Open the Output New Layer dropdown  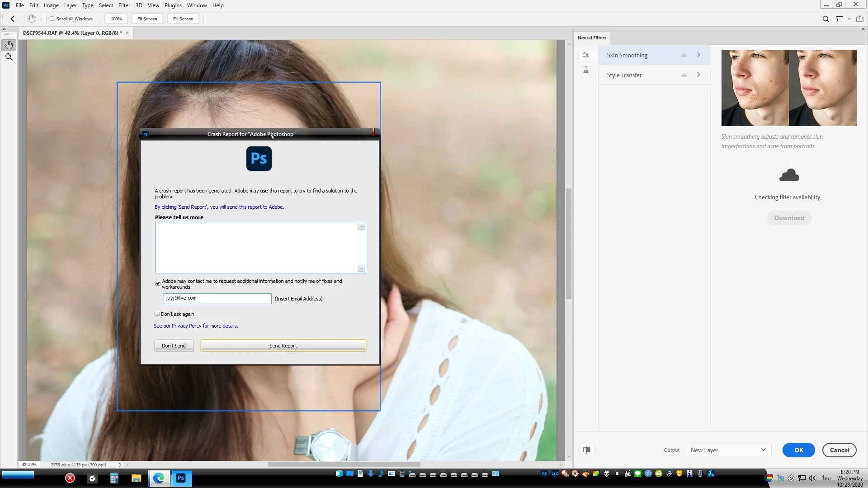[x=727, y=450]
